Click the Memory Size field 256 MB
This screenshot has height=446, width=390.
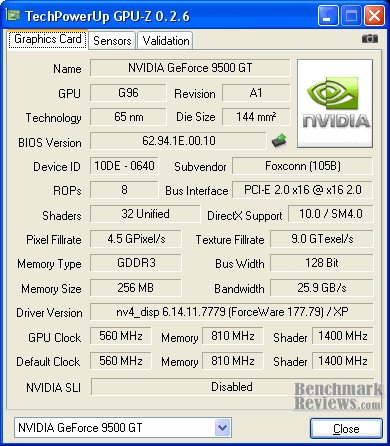point(136,287)
